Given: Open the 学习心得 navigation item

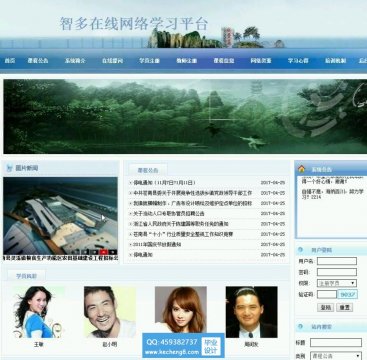Looking at the screenshot, I should point(298,61).
